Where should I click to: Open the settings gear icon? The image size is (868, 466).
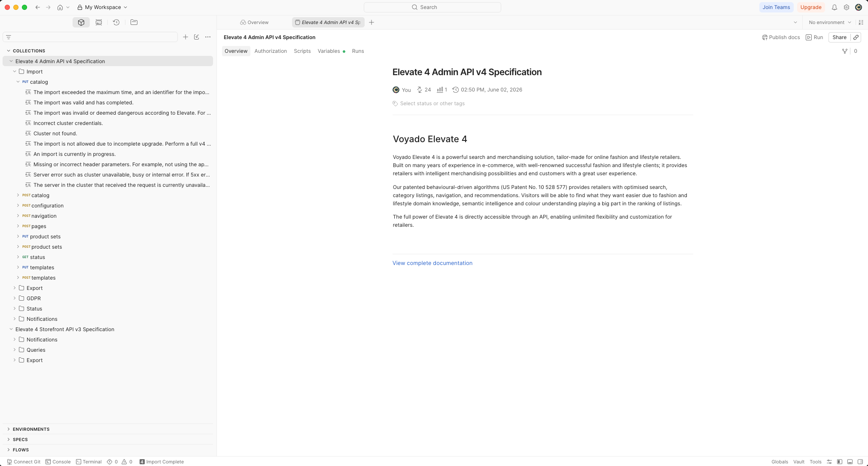click(847, 7)
